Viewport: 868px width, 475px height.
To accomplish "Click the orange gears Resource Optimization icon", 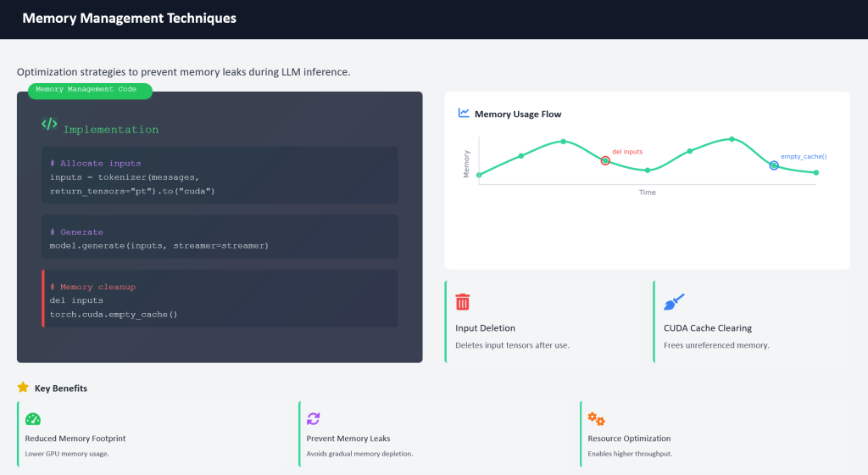I will pyautogui.click(x=596, y=418).
